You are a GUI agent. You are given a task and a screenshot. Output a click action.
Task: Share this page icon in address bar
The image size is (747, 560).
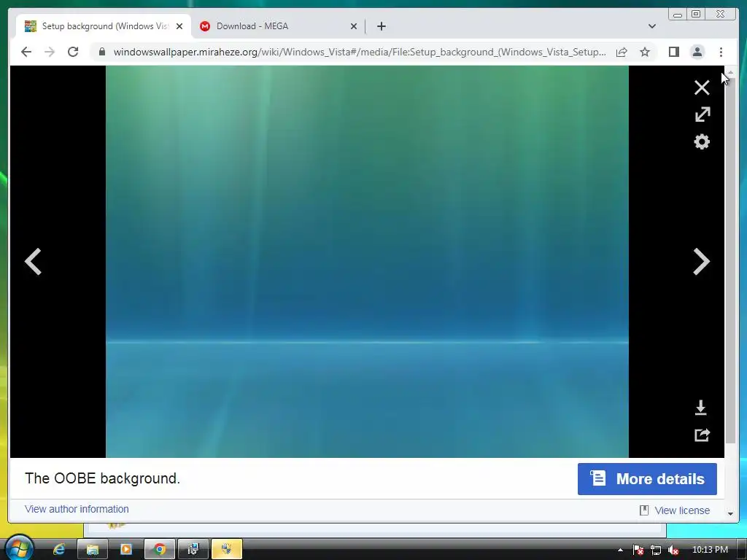click(622, 52)
